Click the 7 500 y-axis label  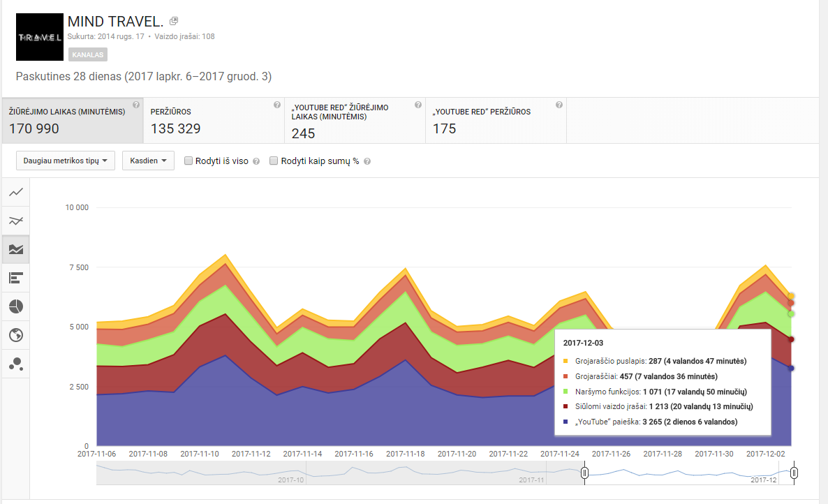tap(79, 267)
